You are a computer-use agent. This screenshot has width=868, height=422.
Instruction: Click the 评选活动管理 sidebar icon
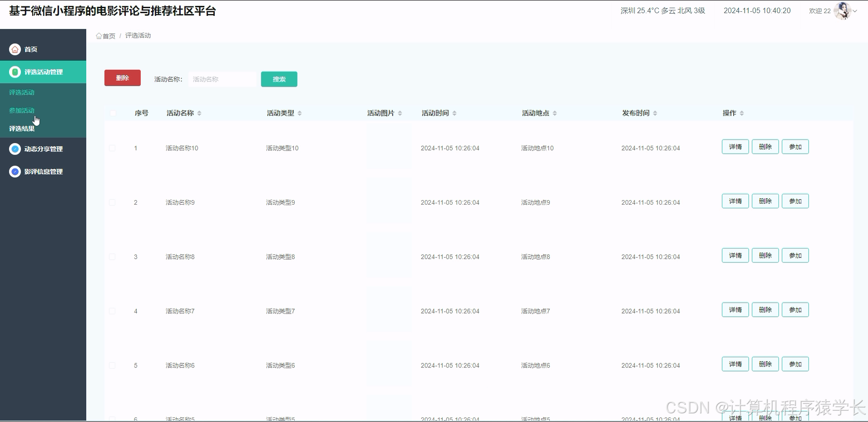point(15,72)
